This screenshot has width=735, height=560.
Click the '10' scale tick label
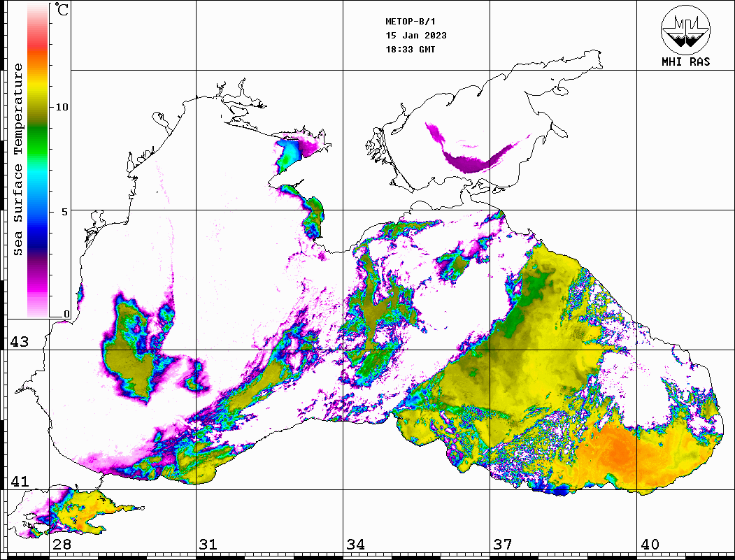pyautogui.click(x=62, y=107)
